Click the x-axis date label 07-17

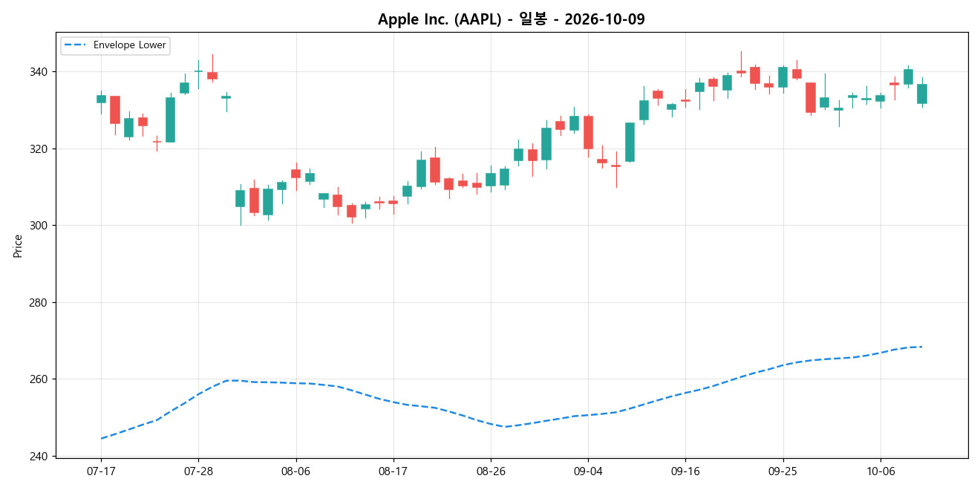[x=101, y=471]
